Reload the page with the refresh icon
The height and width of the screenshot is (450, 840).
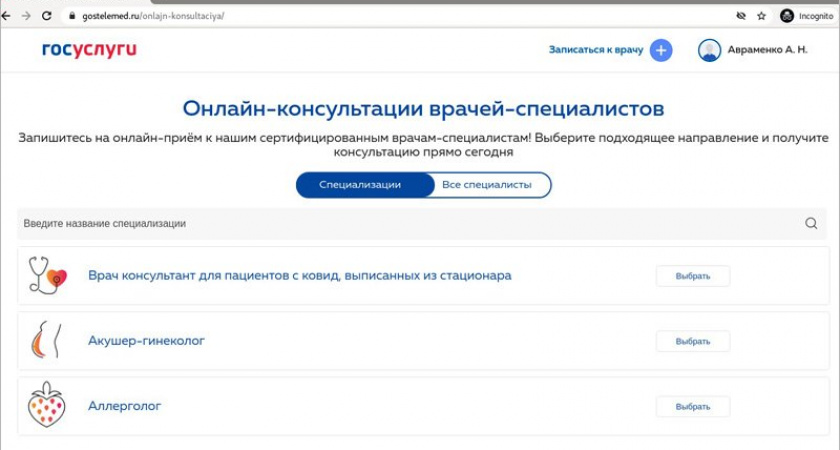click(47, 16)
